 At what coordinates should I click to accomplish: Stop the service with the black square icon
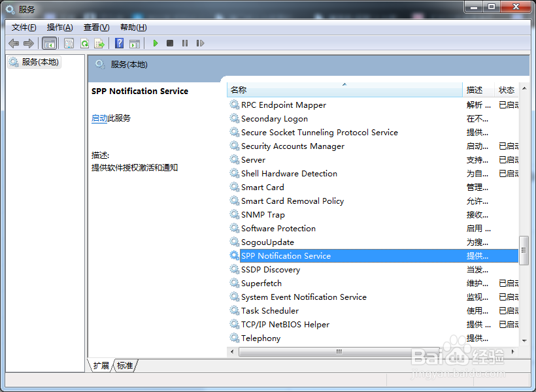coord(169,43)
